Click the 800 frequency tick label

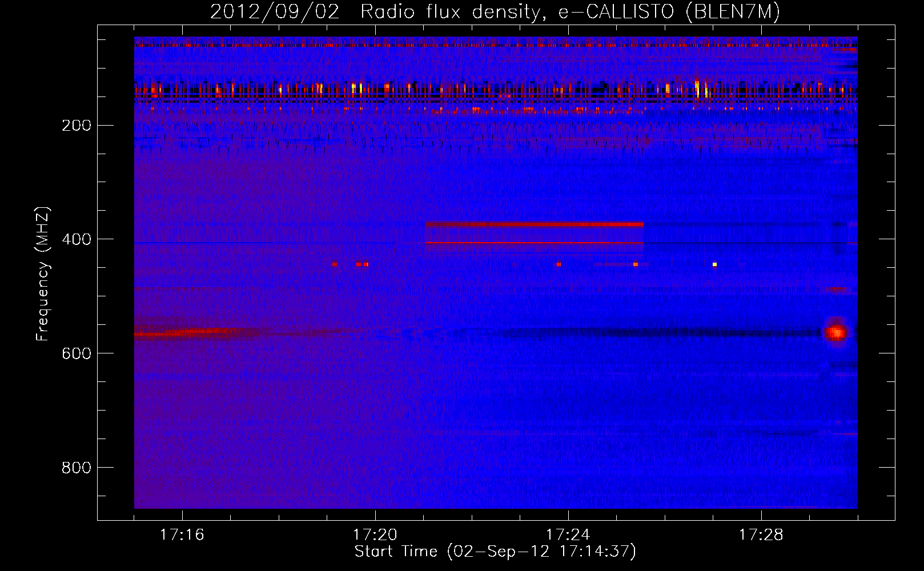76,468
